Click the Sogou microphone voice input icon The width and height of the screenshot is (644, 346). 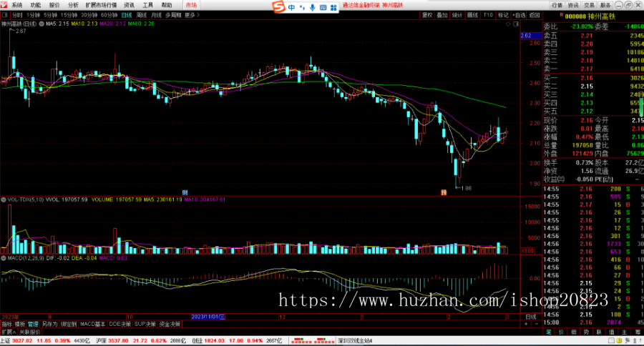pos(311,6)
